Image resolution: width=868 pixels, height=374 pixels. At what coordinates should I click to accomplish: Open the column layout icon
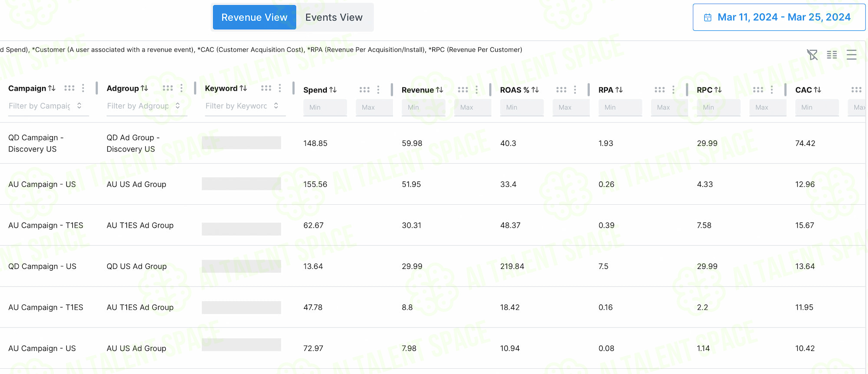point(832,55)
